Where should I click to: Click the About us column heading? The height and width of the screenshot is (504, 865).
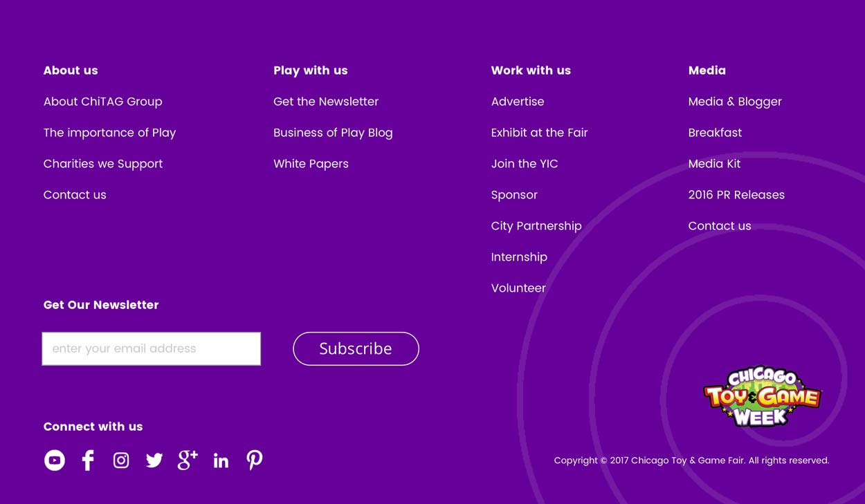(x=71, y=71)
